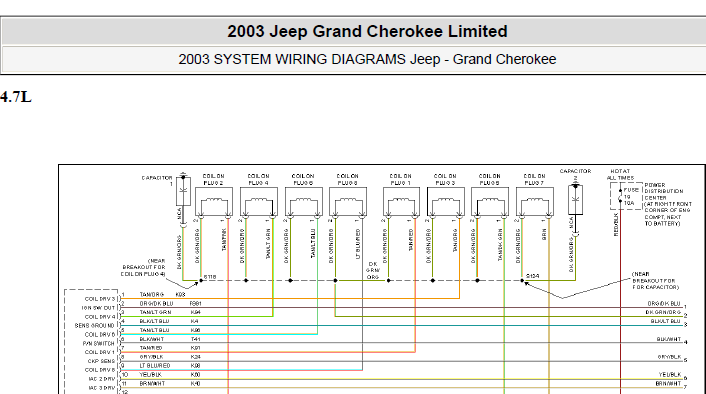The width and height of the screenshot is (706, 394).
Task: Select the Coil On Plug 5 symbol
Action: click(490, 202)
